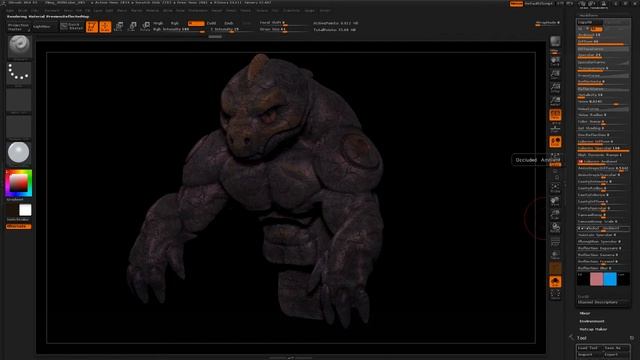Select the Rotate transform icon in top shelf
640x360 pixels.
pyautogui.click(x=146, y=27)
